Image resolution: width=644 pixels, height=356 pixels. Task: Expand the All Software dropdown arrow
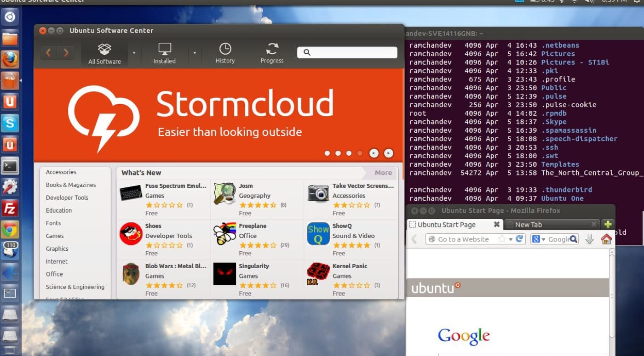(134, 53)
